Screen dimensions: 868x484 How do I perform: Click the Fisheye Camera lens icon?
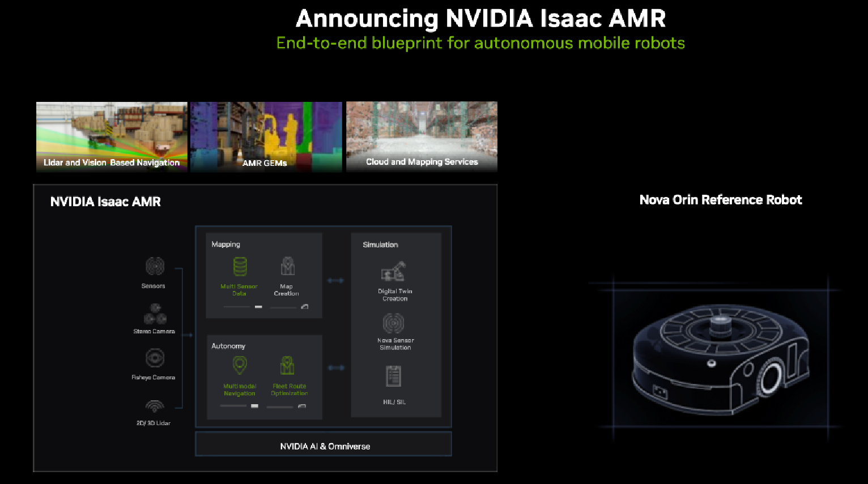[155, 358]
